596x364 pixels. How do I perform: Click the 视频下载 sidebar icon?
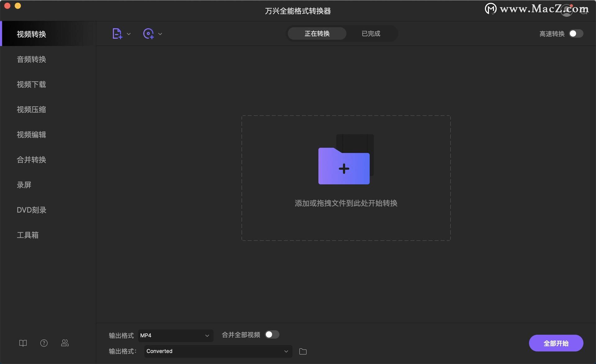coord(31,84)
